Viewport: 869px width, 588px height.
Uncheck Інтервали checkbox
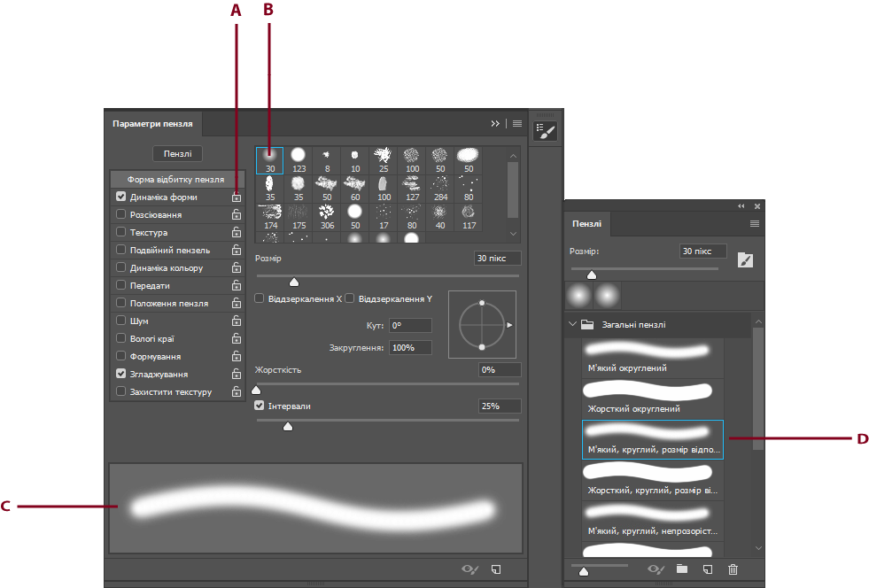tap(259, 406)
